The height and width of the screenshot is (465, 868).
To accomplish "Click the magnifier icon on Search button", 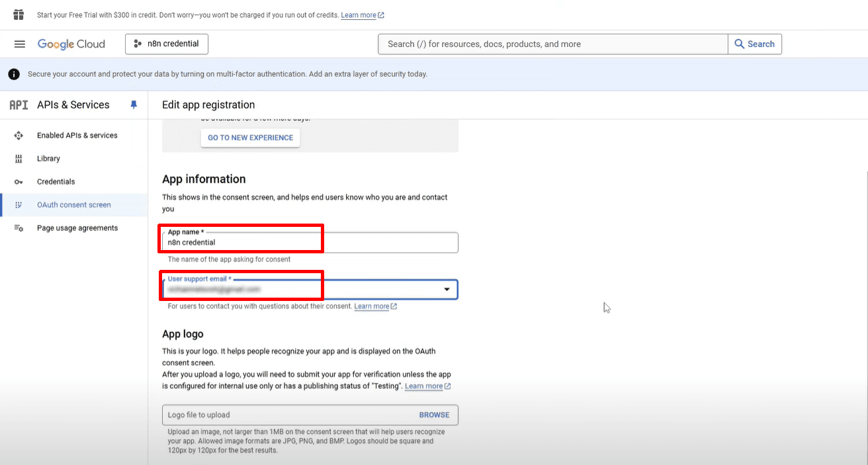I will point(740,44).
